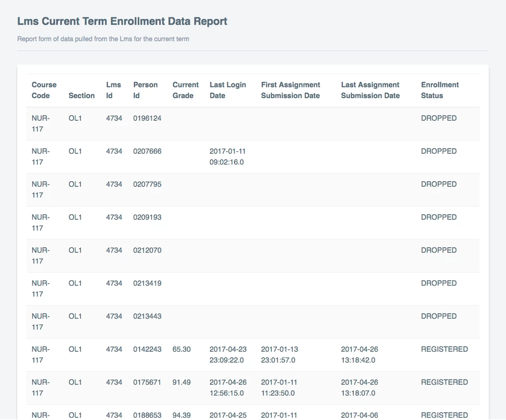506x420 pixels.
Task: Click REGISTERED status for person 0142243
Action: pyautogui.click(x=445, y=349)
